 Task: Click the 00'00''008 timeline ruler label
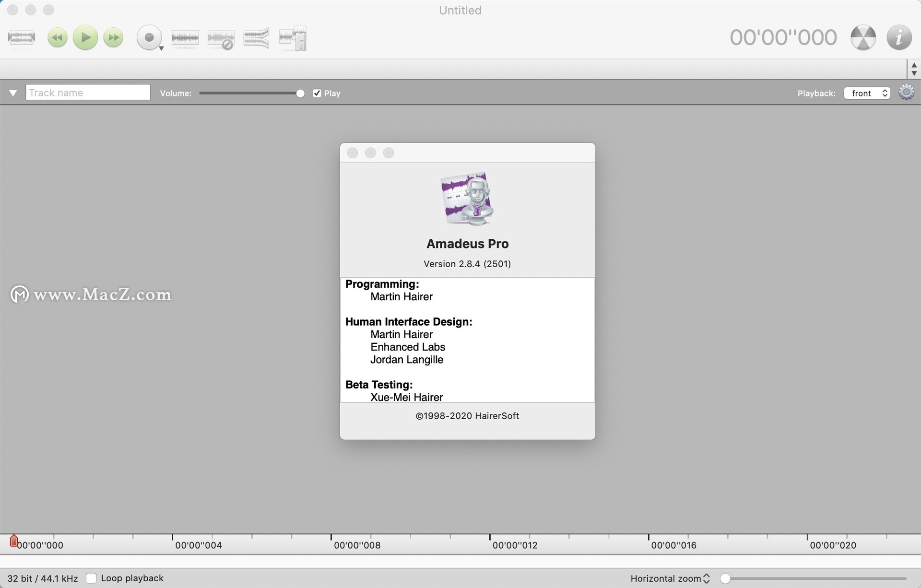[x=357, y=545]
